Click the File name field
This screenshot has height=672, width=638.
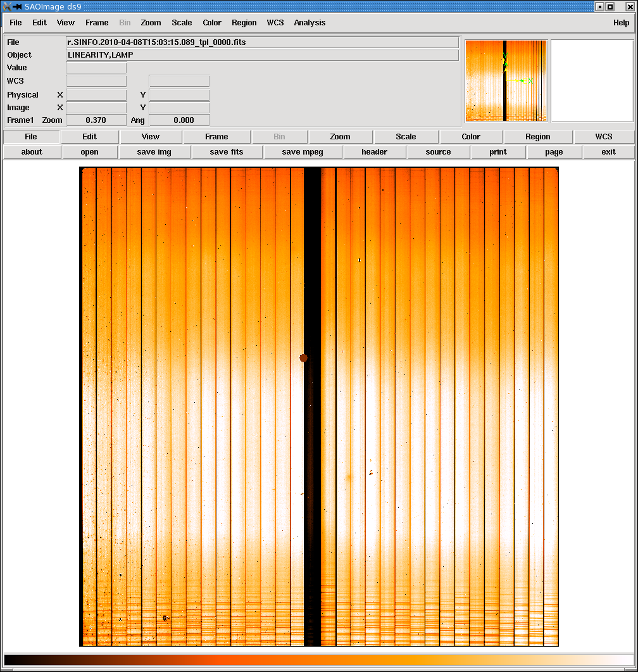tap(262, 42)
